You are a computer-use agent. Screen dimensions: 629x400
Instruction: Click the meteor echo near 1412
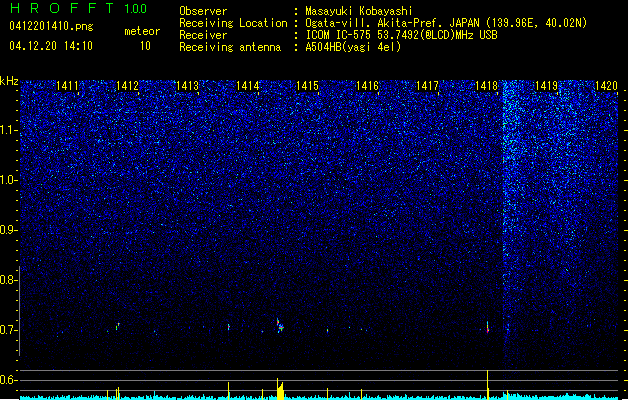(x=118, y=326)
